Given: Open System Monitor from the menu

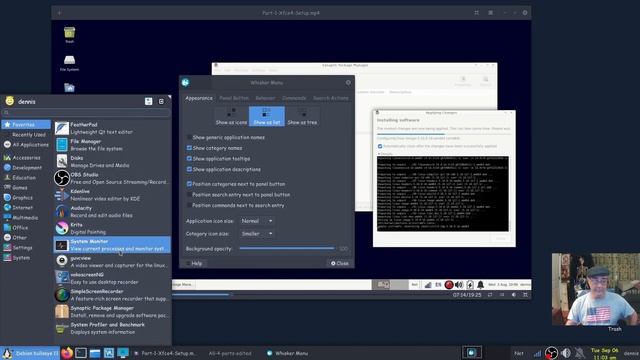Looking at the screenshot, I should coord(112,245).
